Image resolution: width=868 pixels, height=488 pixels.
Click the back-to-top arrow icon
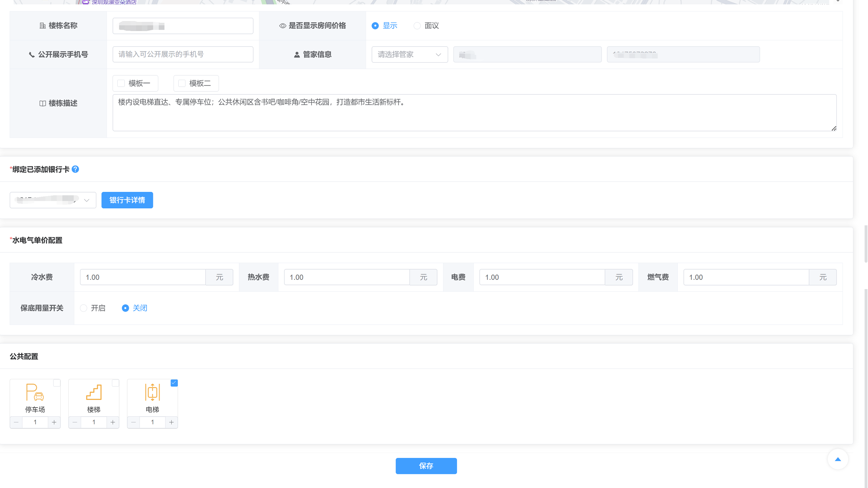pos(837,459)
